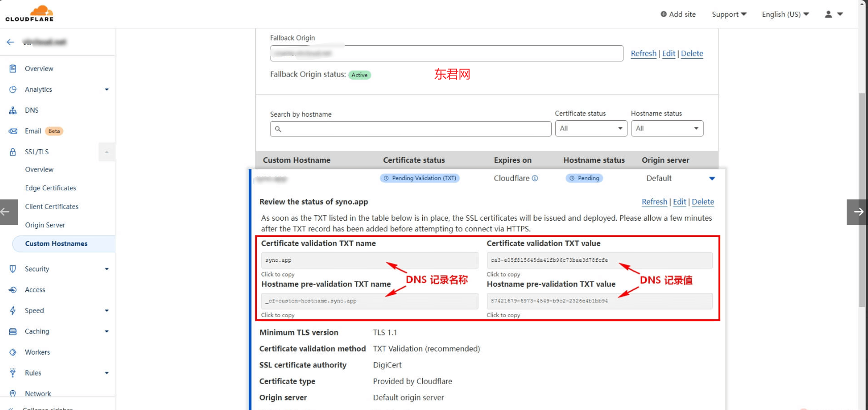Screen dimensions: 868x410
Task: Open Edge Certificates page
Action: [51, 188]
